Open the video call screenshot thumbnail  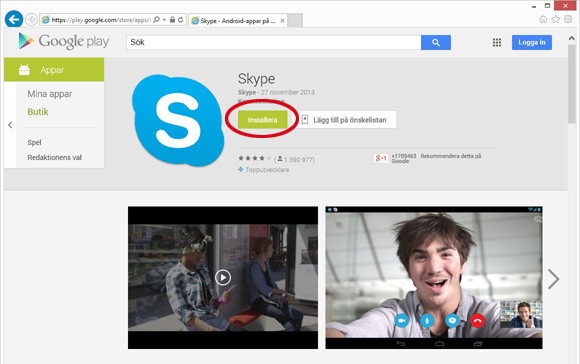point(434,277)
